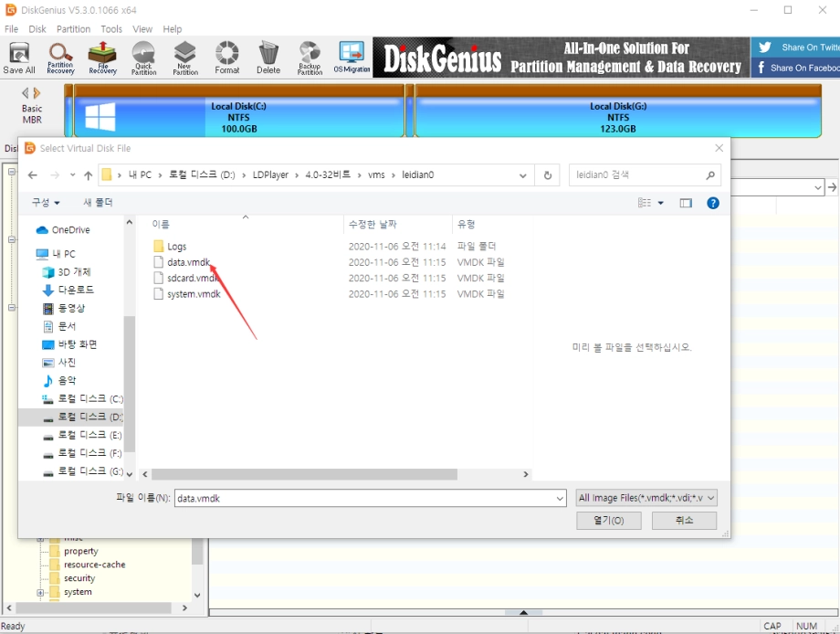
Task: Sort files by 유형 column header
Action: pyautogui.click(x=466, y=225)
